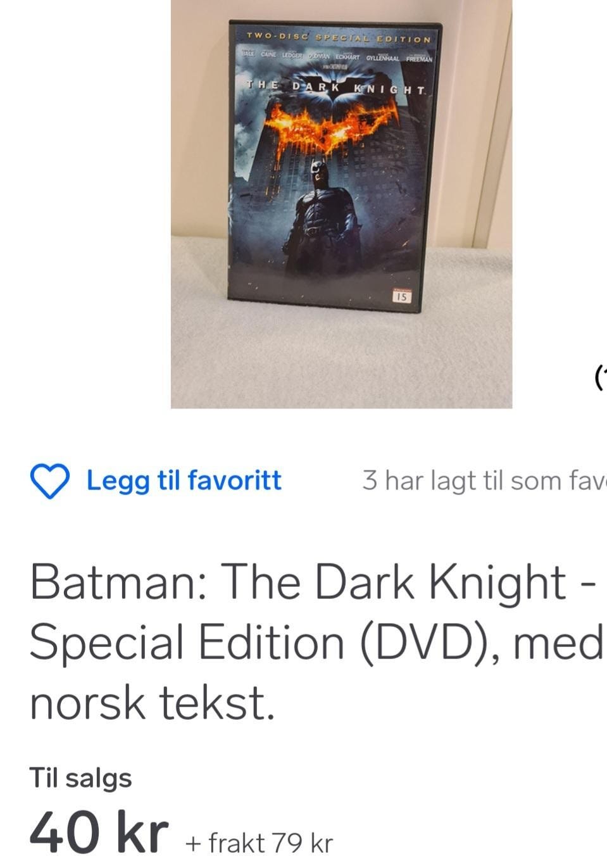Image resolution: width=607 pixels, height=868 pixels.
Task: Click the '+ frakt 79 kr' shipping text
Action: (x=258, y=843)
